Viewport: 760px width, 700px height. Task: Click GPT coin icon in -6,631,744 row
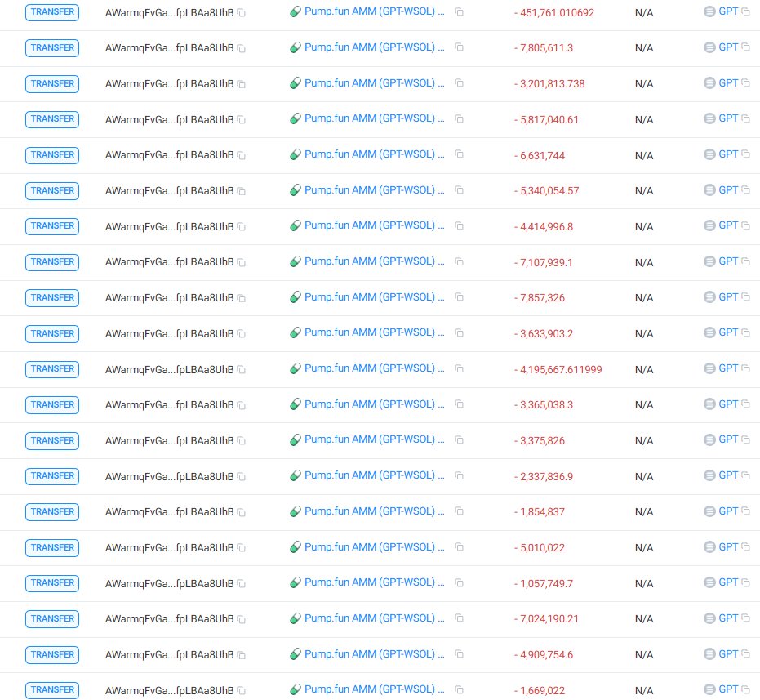709,154
